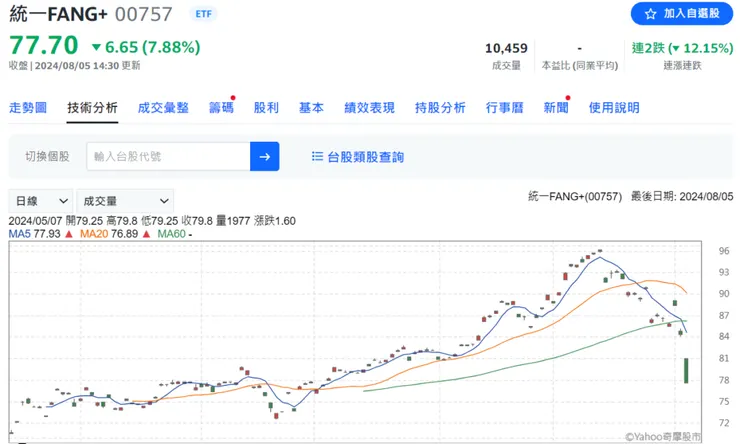This screenshot has height=444, width=740.
Task: Click the MA60 label
Action: pos(171,234)
